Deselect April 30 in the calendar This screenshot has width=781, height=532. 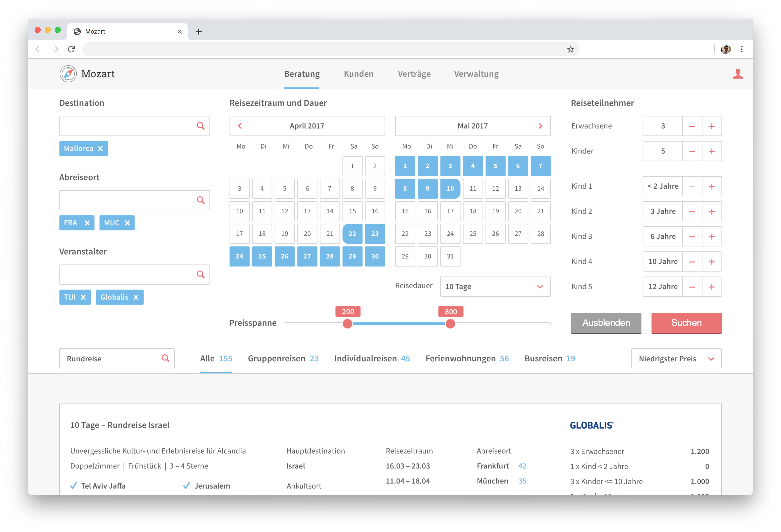[375, 256]
